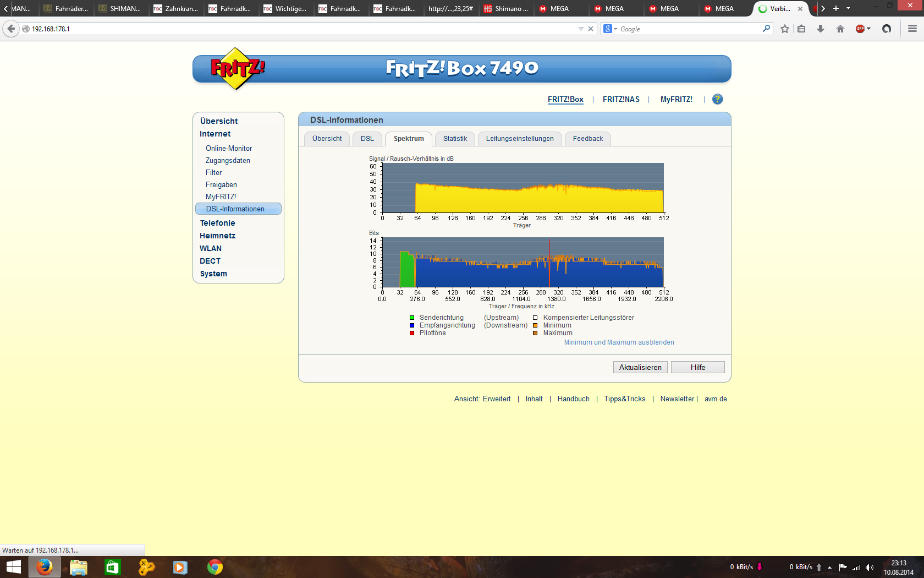Open the Windows Start button
Image resolution: width=924 pixels, height=578 pixels.
[13, 567]
